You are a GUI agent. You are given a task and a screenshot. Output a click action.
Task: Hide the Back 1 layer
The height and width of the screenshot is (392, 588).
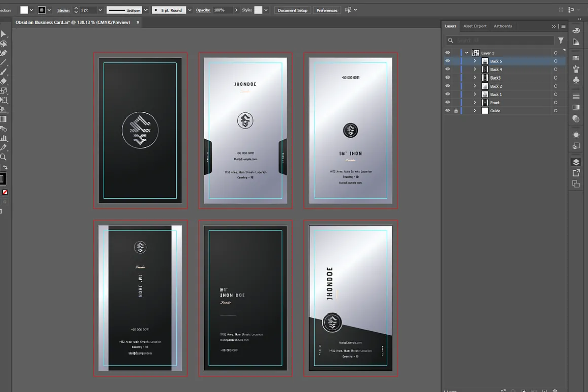(448, 94)
